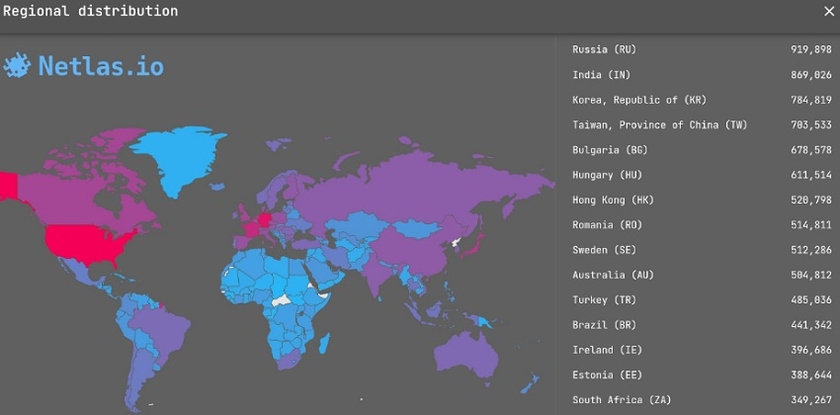Select Greenland on the world map

pyautogui.click(x=180, y=160)
